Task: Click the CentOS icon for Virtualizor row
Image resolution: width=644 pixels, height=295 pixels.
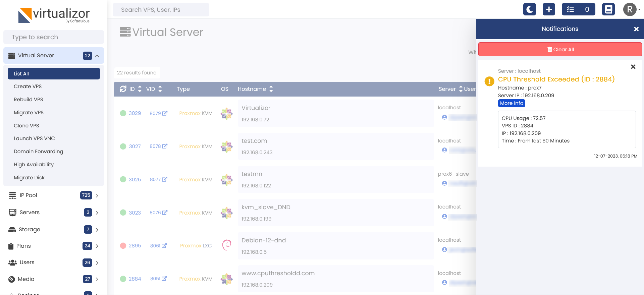Action: tap(227, 114)
